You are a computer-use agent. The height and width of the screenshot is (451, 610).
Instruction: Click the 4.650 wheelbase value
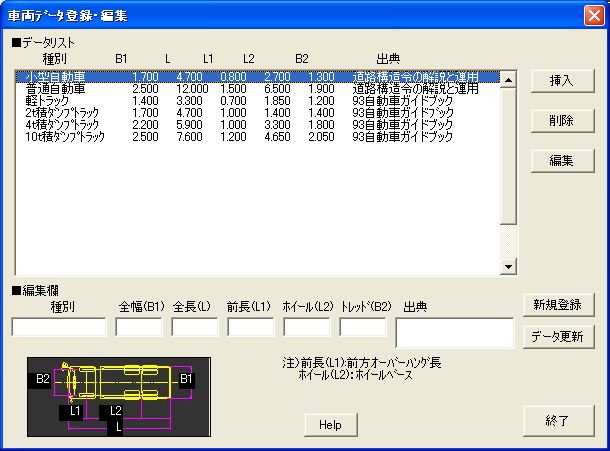(277, 137)
